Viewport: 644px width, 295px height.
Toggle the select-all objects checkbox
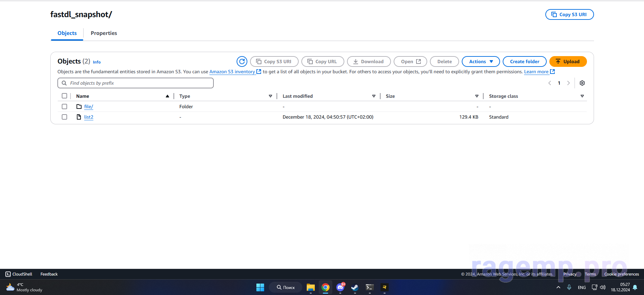pyautogui.click(x=64, y=96)
